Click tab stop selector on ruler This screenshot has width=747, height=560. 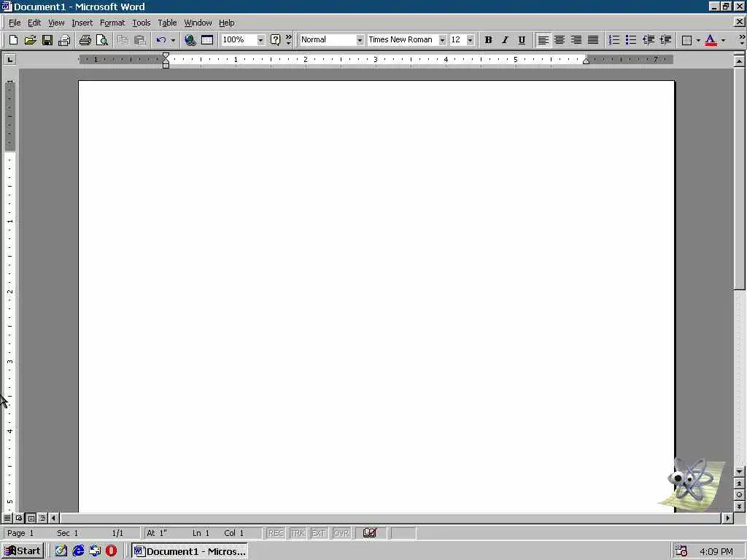pos(9,59)
